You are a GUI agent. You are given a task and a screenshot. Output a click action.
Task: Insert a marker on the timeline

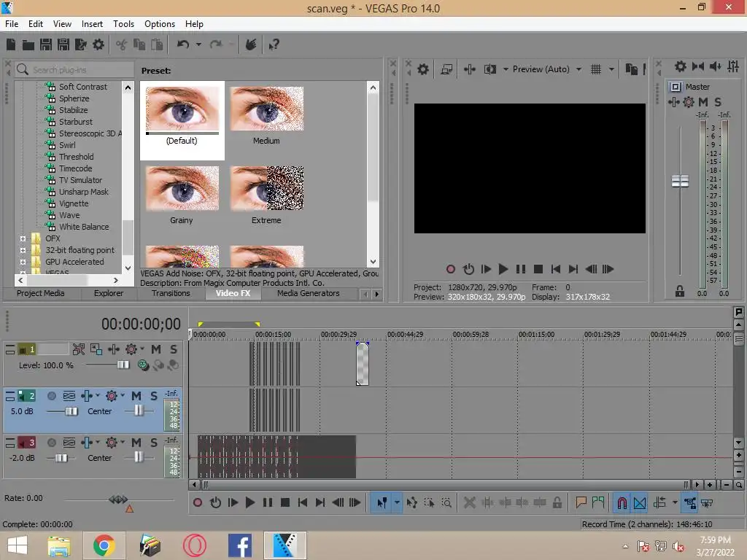[x=581, y=502]
